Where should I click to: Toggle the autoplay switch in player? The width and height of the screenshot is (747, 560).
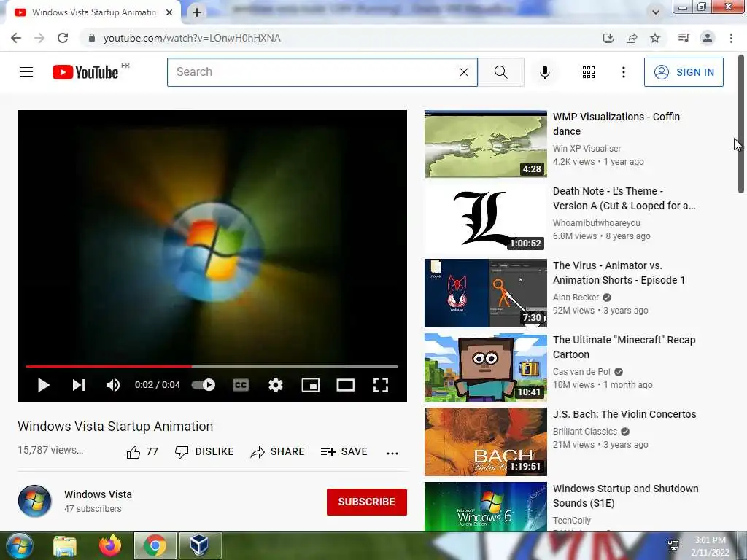(x=204, y=385)
